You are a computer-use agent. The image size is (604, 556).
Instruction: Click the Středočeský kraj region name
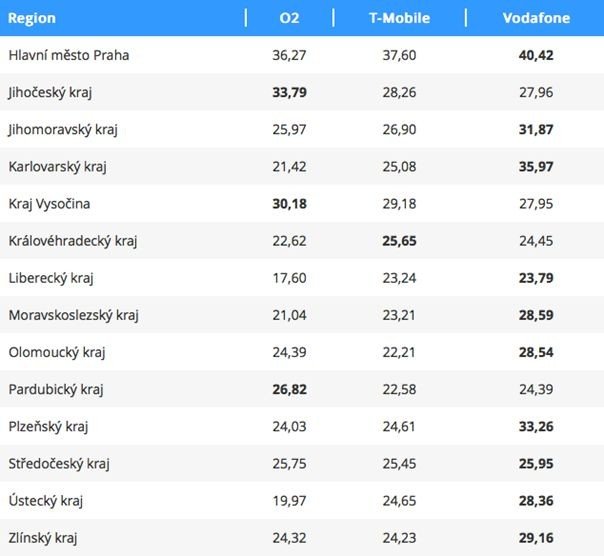59,463
